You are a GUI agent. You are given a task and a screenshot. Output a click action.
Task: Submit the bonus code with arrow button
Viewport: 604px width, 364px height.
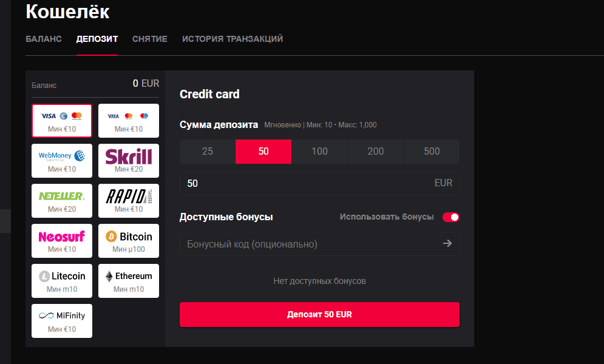coord(447,244)
